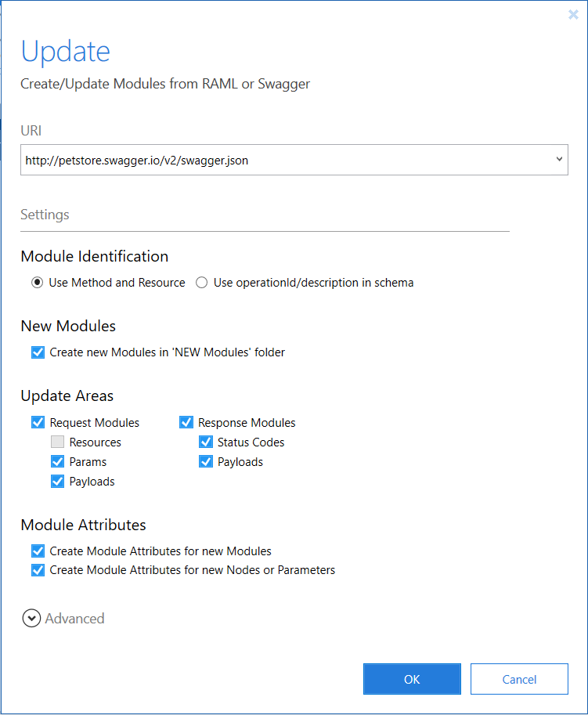588x715 pixels.
Task: Toggle Create Module Attributes for new Modules
Action: [38, 551]
